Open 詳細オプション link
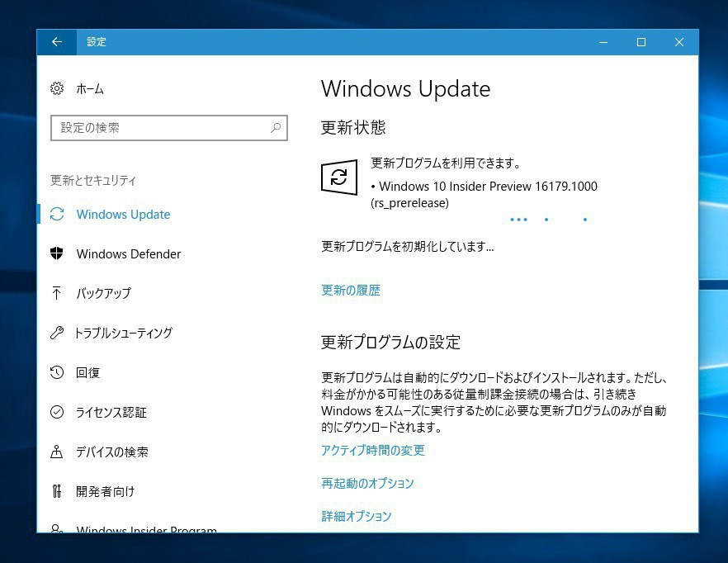The height and width of the screenshot is (563, 728). pos(357,516)
